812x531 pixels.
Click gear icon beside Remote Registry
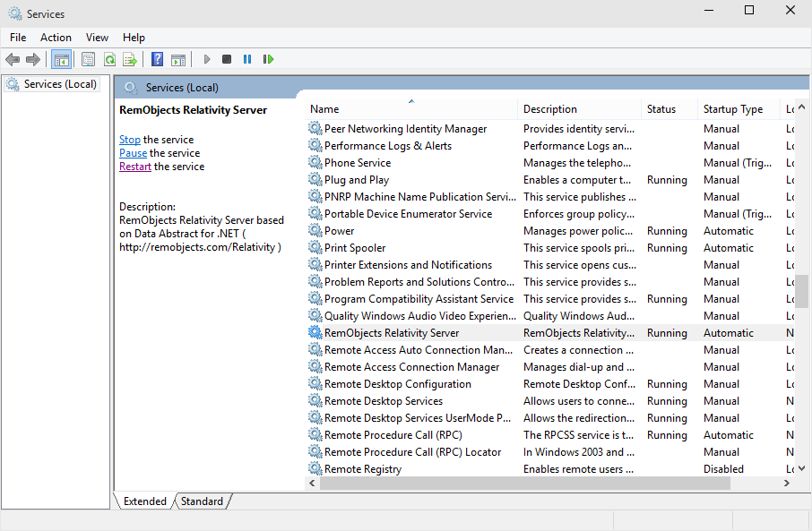[x=315, y=468]
